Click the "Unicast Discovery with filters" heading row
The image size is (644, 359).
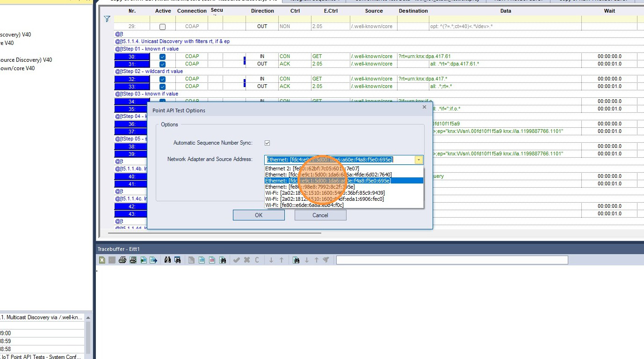[x=172, y=42]
